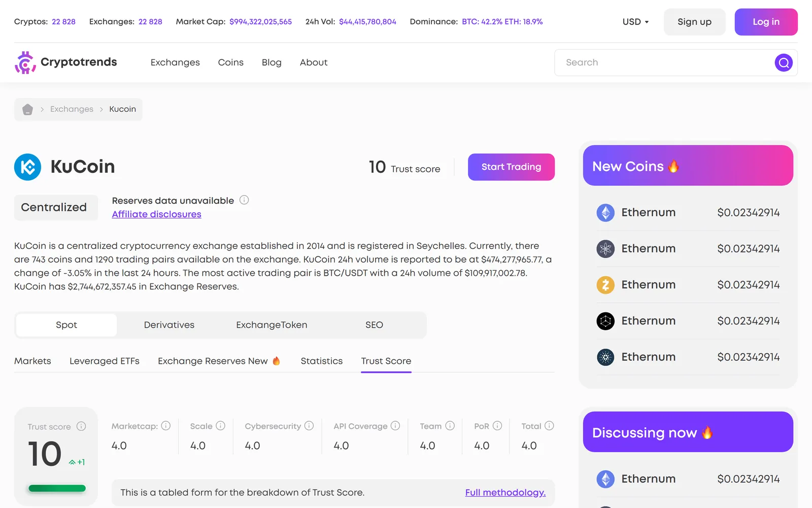Image resolution: width=812 pixels, height=508 pixels.
Task: Open Exchanges in the top navigation
Action: [x=175, y=62]
